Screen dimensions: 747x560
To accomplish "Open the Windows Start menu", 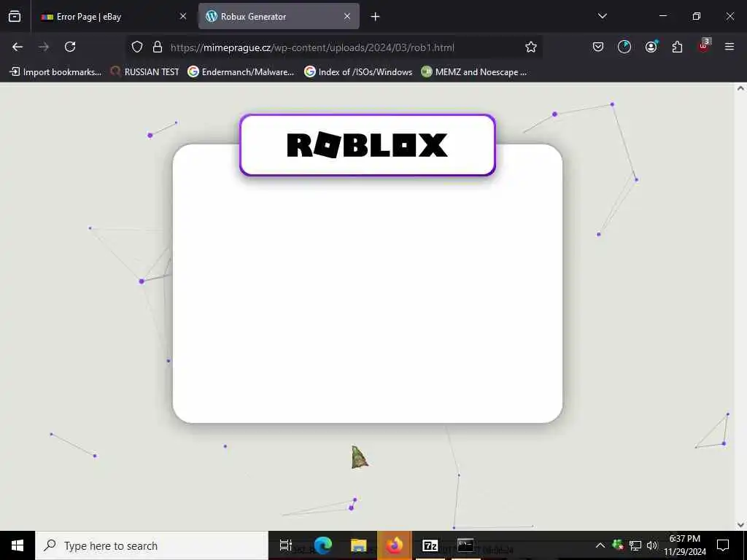I will [18, 545].
